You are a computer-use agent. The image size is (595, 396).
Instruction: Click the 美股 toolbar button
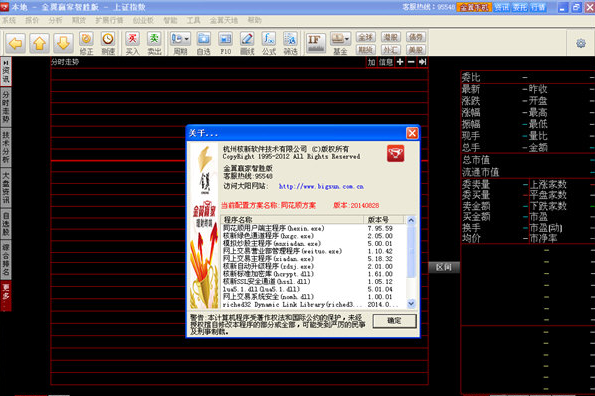pos(416,50)
